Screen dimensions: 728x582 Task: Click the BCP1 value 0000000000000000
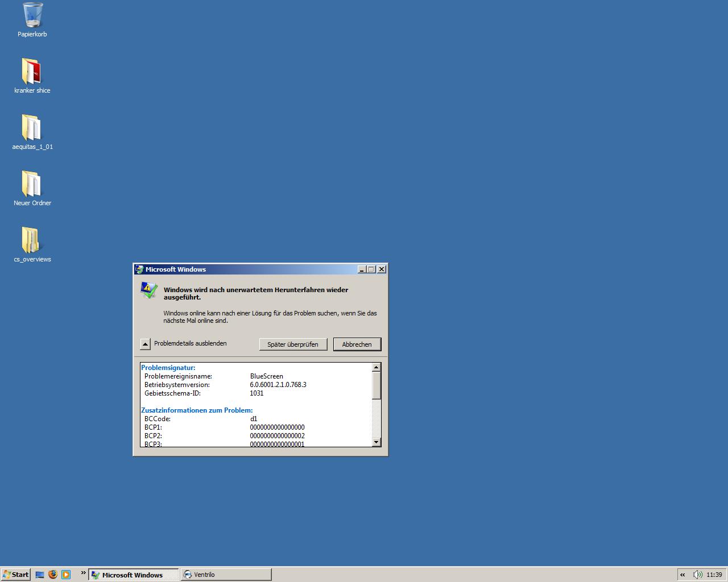point(278,427)
